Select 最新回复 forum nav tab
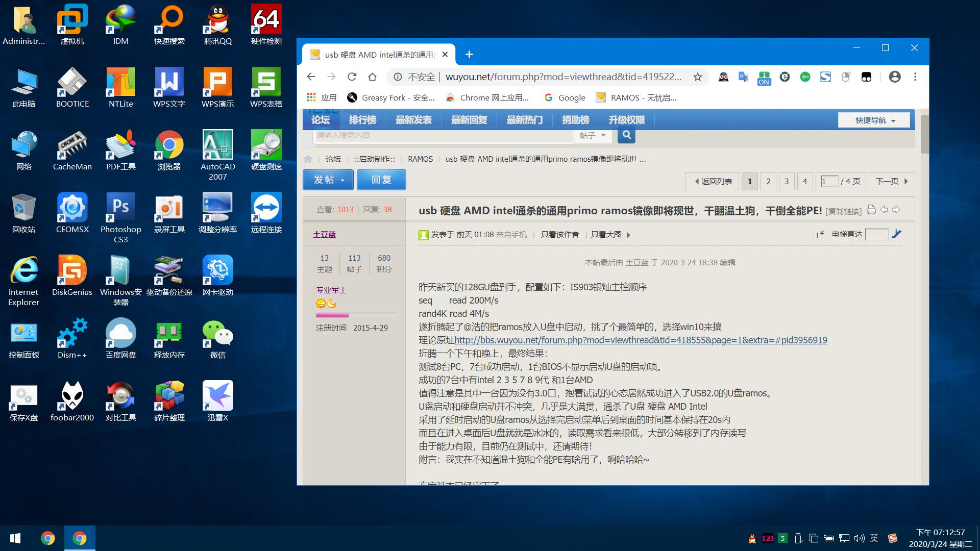 coord(469,120)
